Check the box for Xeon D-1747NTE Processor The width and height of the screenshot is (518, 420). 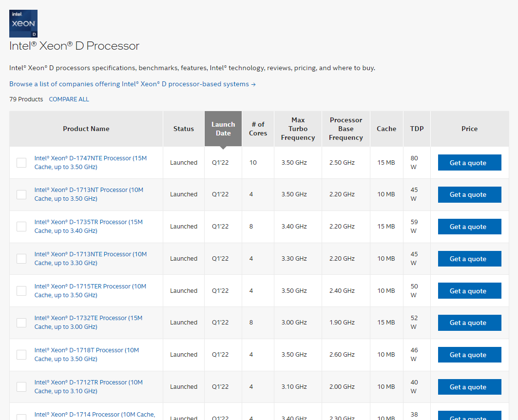point(21,162)
